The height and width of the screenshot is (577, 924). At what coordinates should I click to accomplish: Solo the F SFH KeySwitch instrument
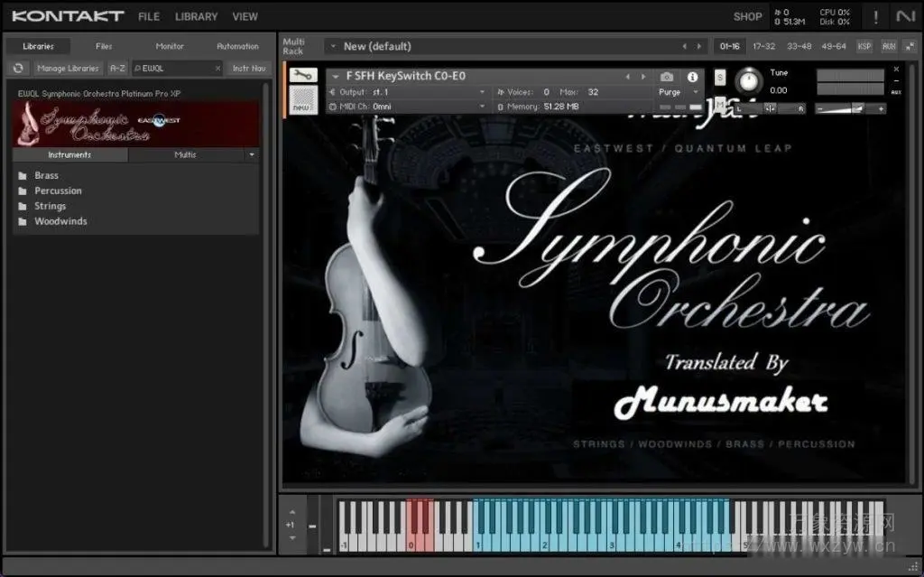[x=720, y=76]
